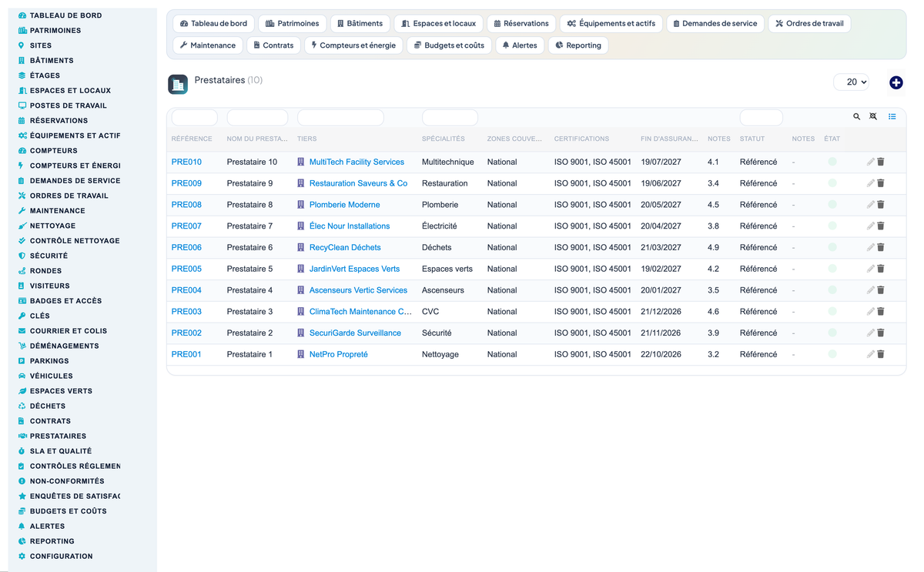Open Déménagements in the sidebar

tap(65, 346)
